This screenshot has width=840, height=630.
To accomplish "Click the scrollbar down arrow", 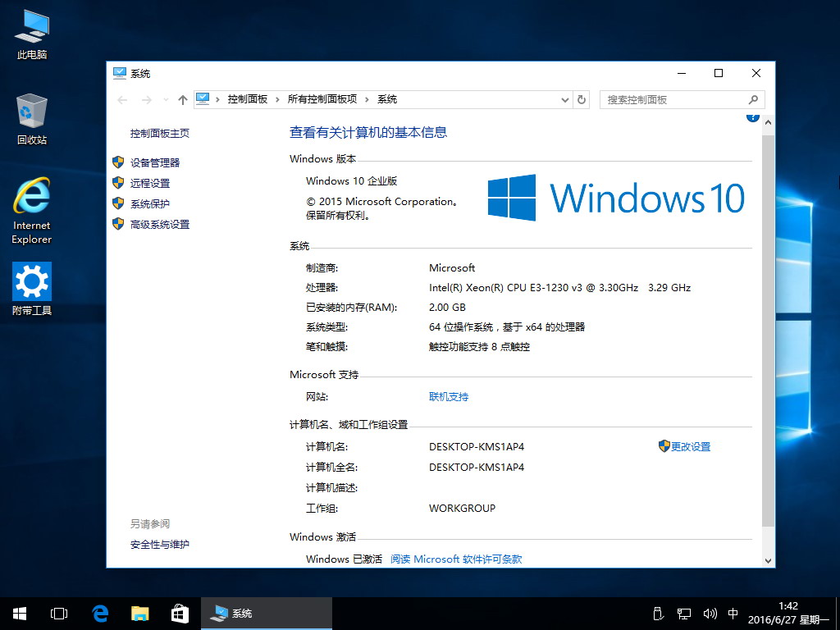I will click(768, 560).
